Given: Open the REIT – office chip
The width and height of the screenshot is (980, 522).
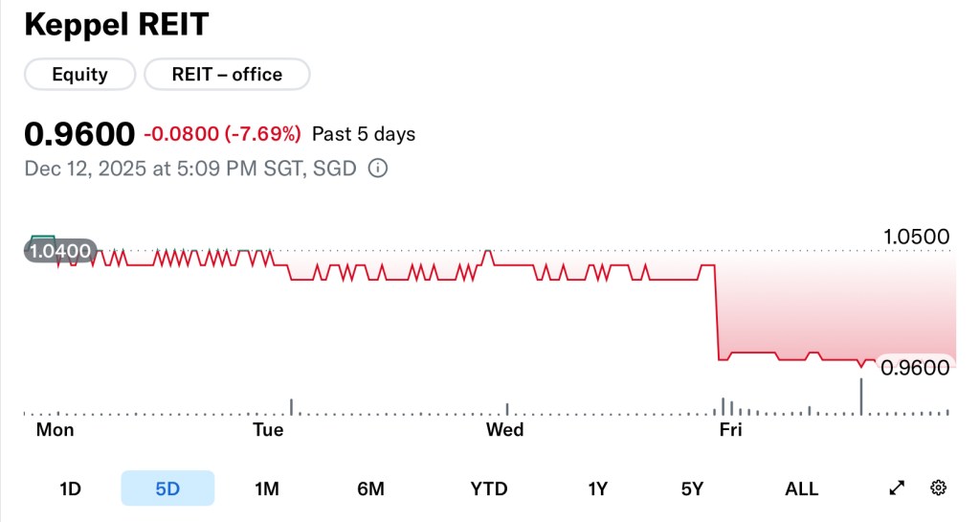Looking at the screenshot, I should point(227,75).
